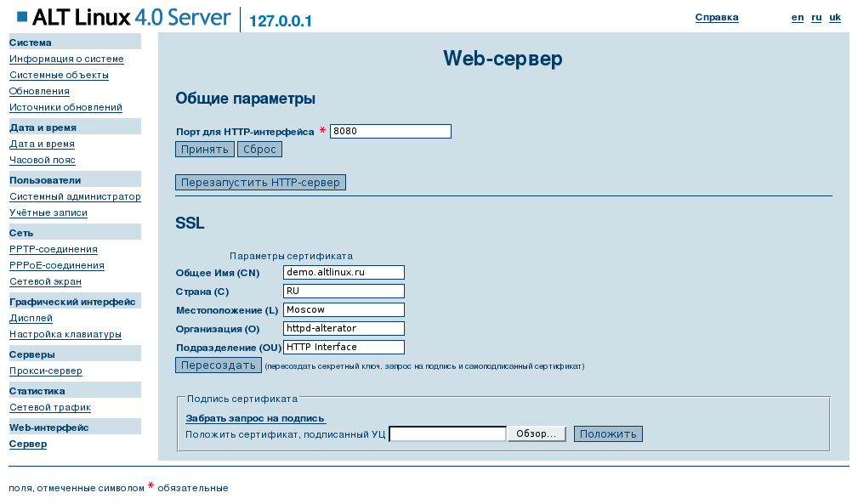Open PPTP-соединения configuration
Viewport: 858px width, 504px height.
(53, 249)
